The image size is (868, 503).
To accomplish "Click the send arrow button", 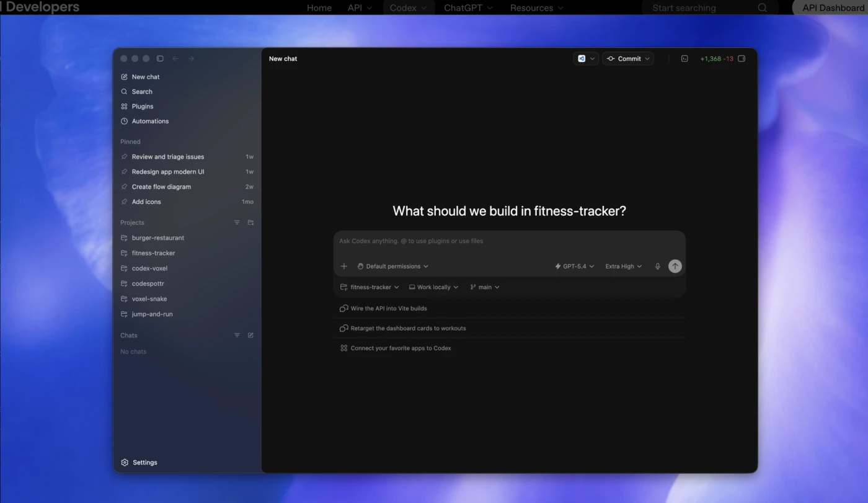I will [x=675, y=266].
